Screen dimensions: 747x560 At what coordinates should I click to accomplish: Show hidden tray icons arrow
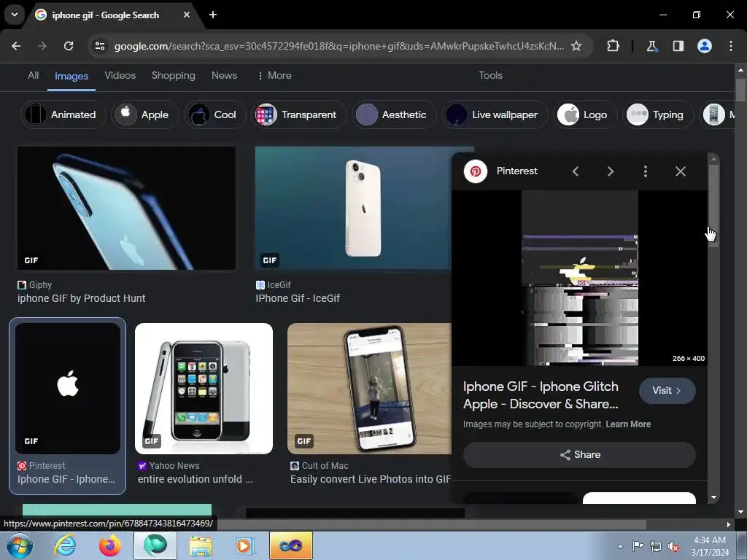point(620,546)
